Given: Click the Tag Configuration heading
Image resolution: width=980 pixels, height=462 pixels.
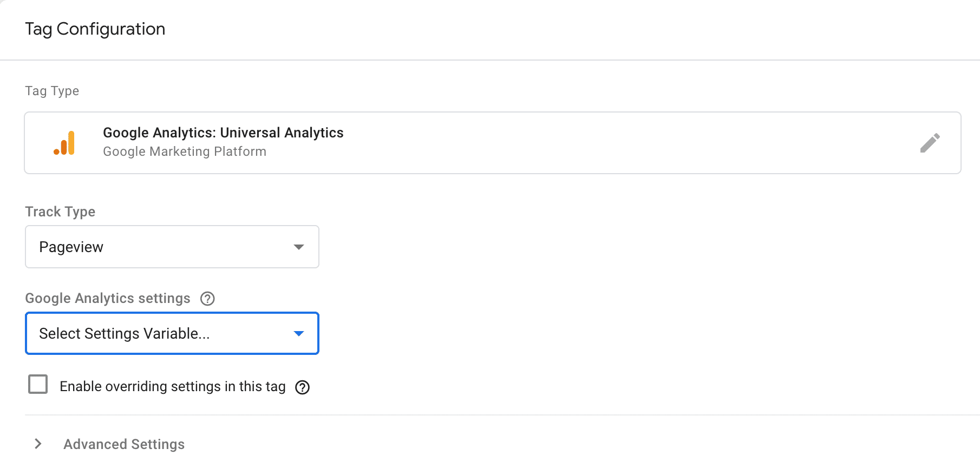Looking at the screenshot, I should pyautogui.click(x=95, y=29).
